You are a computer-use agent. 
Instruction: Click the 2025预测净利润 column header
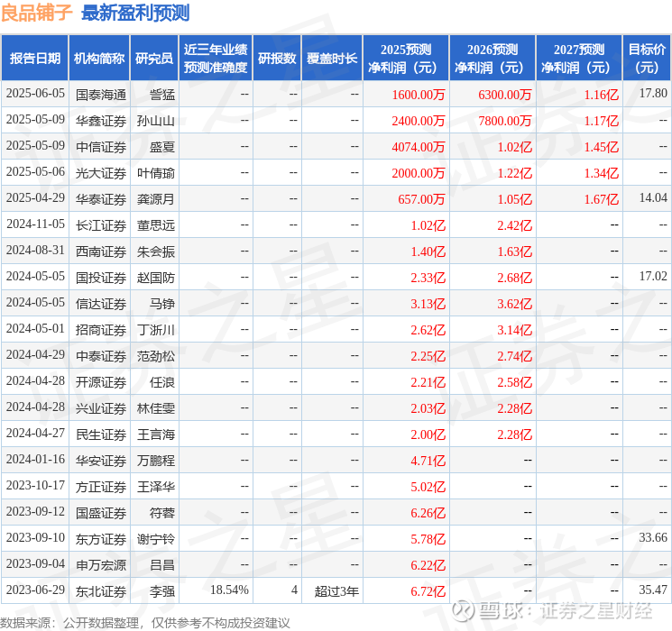[x=406, y=59]
